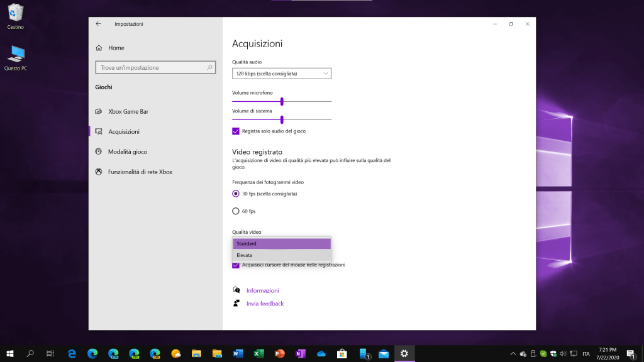Click the Volume microfono slider handle
This screenshot has height=362, width=644.
point(282,101)
